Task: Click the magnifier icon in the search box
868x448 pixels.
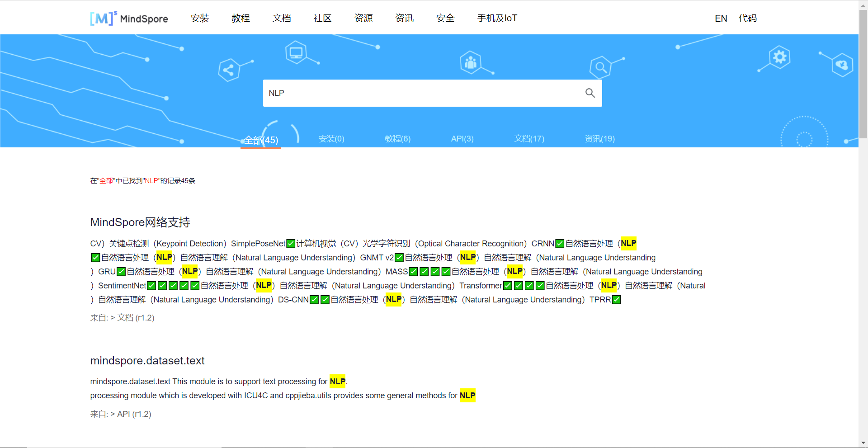Action: click(590, 93)
